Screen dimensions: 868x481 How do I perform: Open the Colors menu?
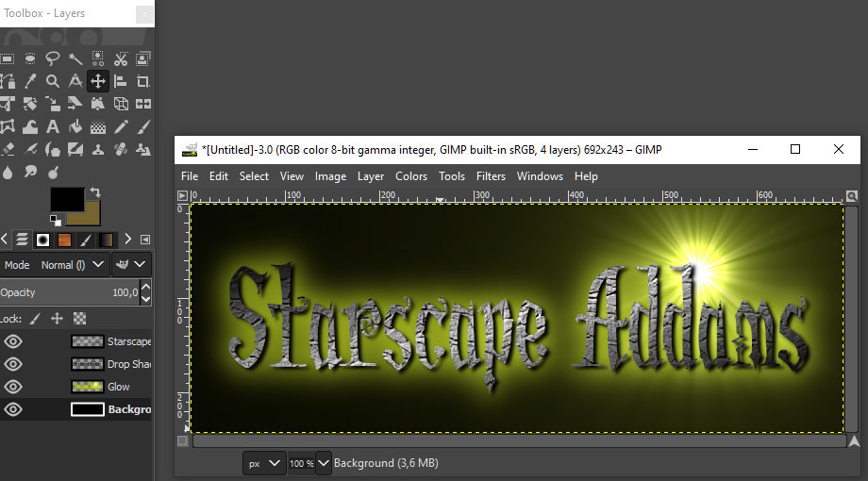[x=410, y=176]
